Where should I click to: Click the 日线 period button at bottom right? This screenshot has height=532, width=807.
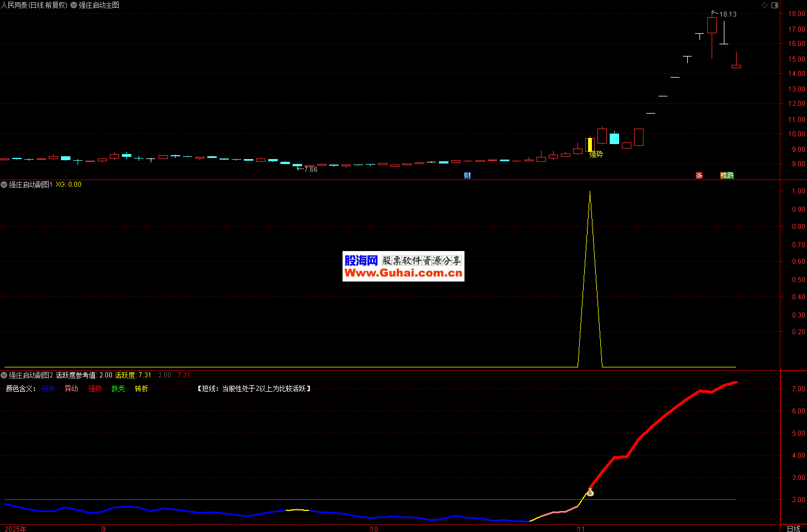click(793, 529)
